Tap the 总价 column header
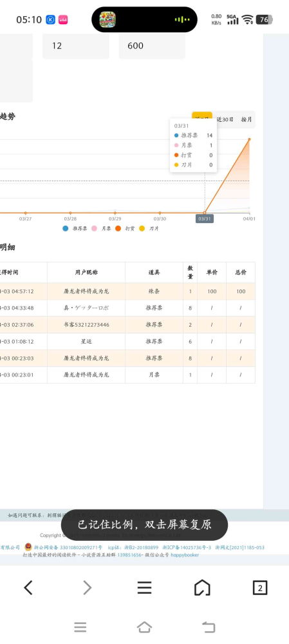 [241, 272]
